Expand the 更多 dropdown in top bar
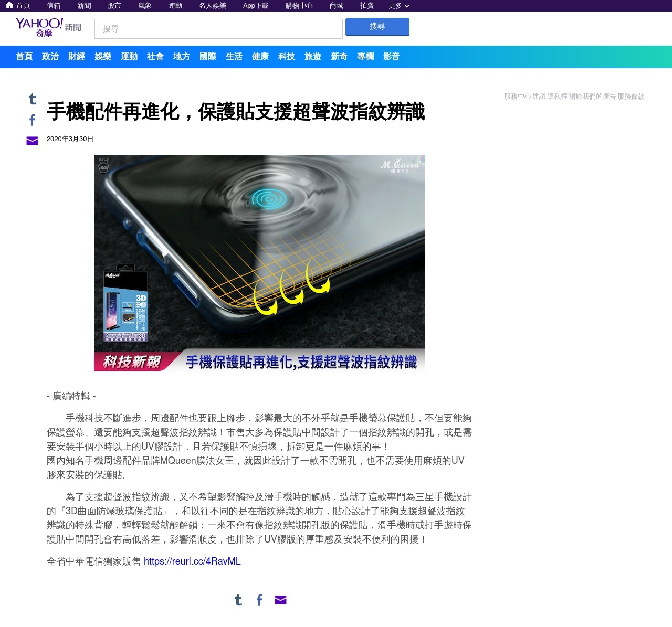This screenshot has width=672, height=627. [x=398, y=6]
